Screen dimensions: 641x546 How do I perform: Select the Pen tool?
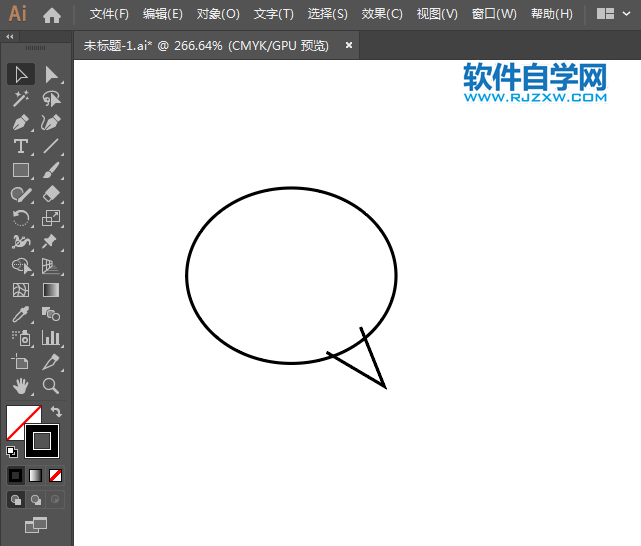[21, 123]
